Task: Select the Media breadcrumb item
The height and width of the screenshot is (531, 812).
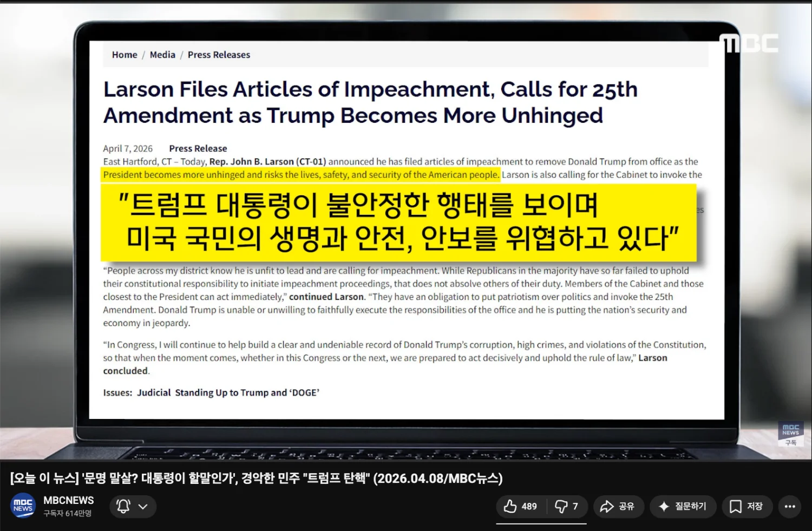Action: [x=162, y=55]
